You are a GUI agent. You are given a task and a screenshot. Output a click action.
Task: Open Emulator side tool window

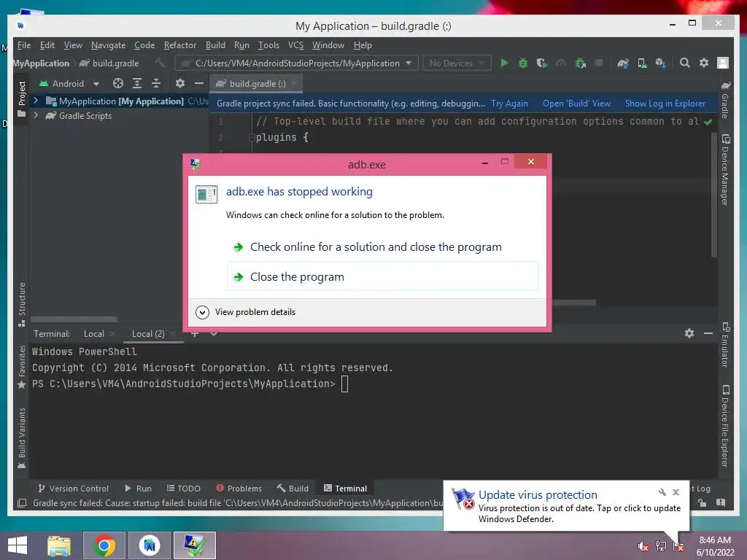click(725, 345)
